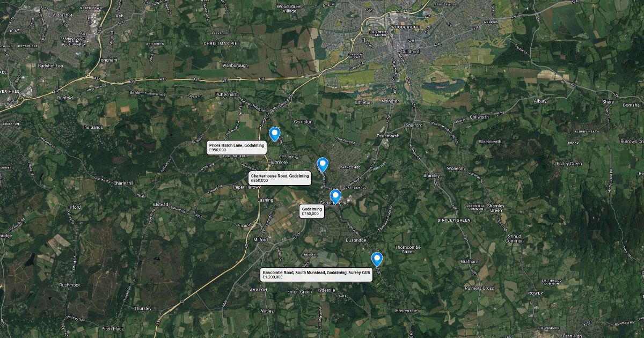Open the Charterhouse Road £850,000 info box
This screenshot has height=338, width=644.
click(x=280, y=178)
